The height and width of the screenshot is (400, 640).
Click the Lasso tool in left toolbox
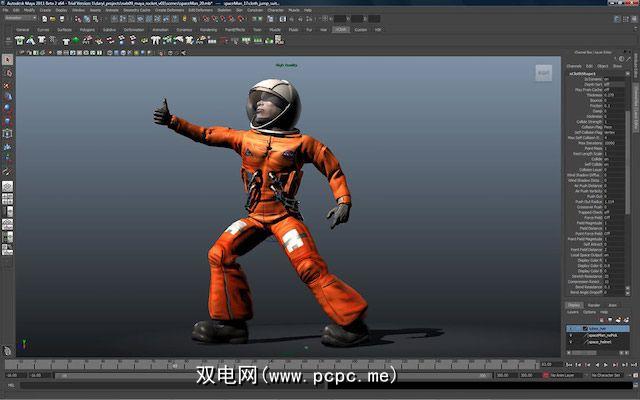[8, 72]
